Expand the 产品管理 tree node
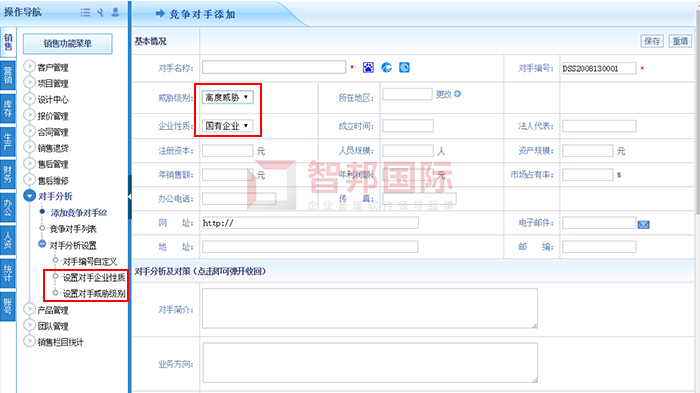This screenshot has height=393, width=700. click(x=29, y=309)
